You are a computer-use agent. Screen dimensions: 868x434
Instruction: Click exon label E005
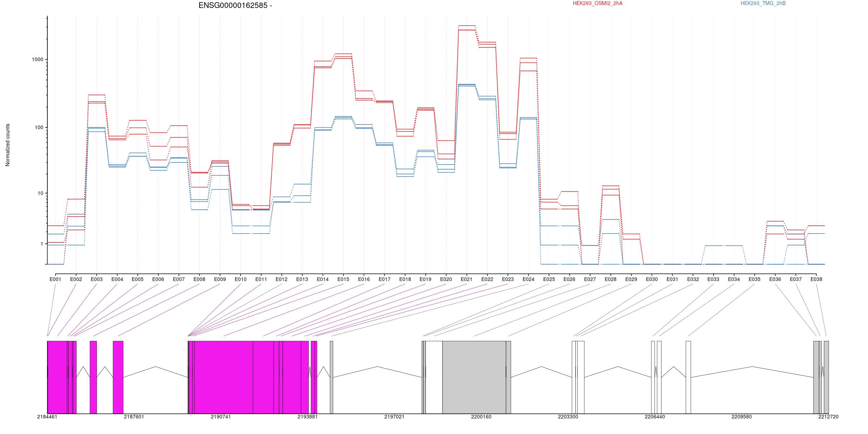tap(137, 279)
